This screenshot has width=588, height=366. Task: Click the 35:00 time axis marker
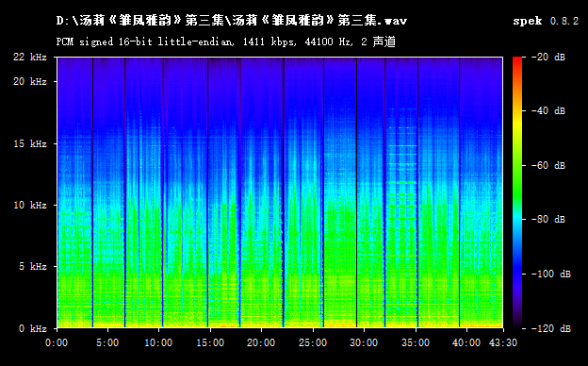(x=416, y=342)
